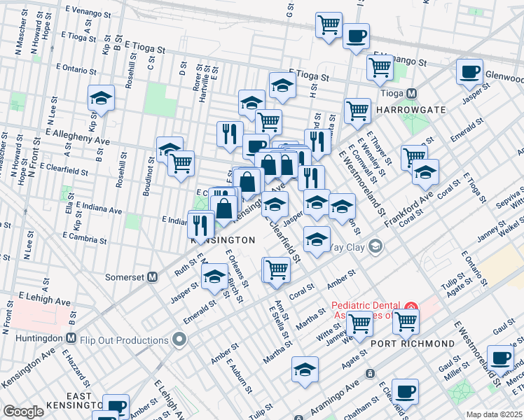
Task: Click the shopping cart marker beside Harrowgate label
Action: tap(357, 111)
